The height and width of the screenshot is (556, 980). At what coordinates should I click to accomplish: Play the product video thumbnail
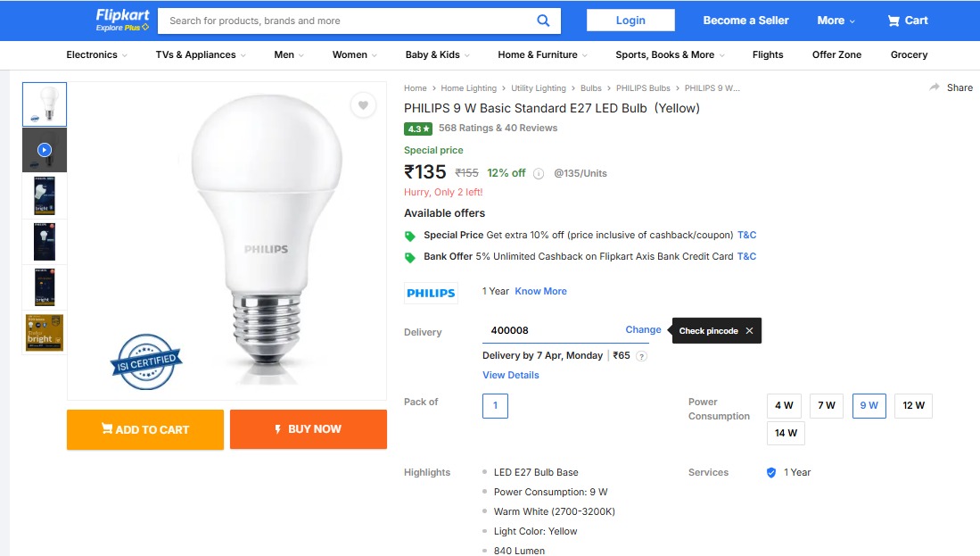pyautogui.click(x=45, y=150)
